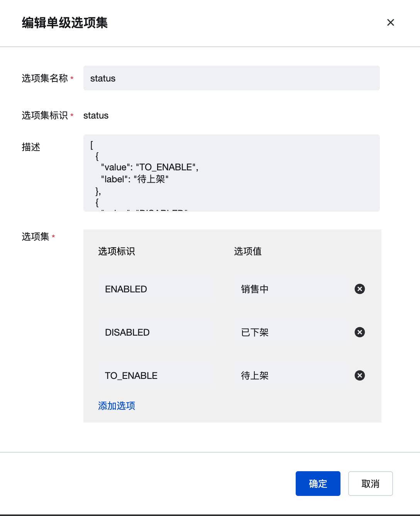Edit the ENABLED identifier field
This screenshot has height=516, width=420.
tap(154, 289)
